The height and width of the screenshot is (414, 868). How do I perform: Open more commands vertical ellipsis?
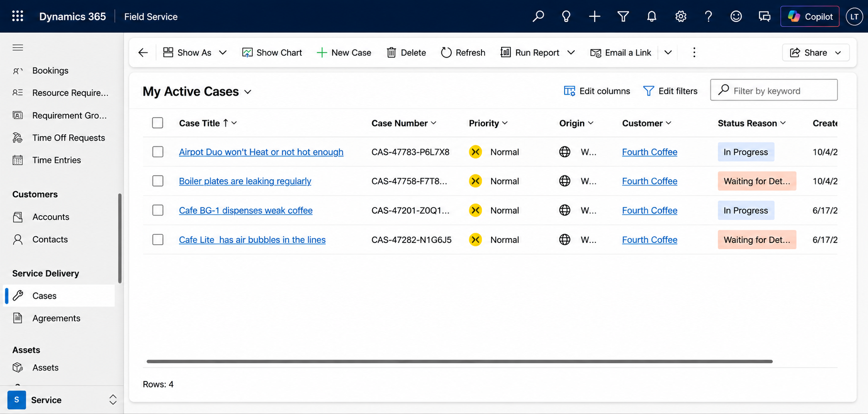coord(694,53)
